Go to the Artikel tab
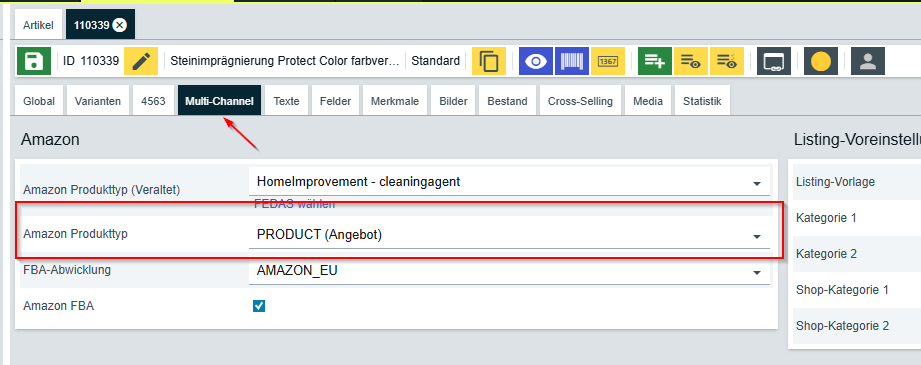 [x=38, y=25]
